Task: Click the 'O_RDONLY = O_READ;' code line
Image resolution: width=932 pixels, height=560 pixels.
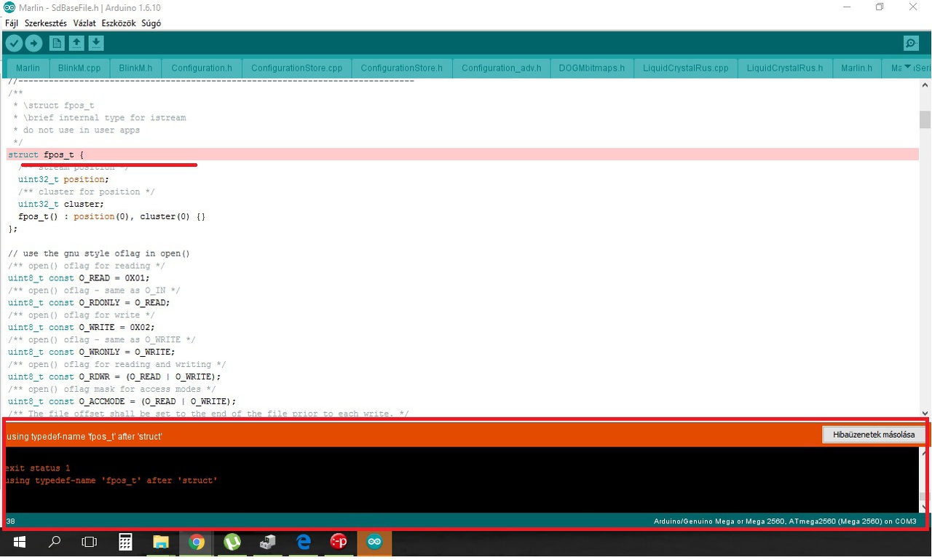Action: (89, 302)
